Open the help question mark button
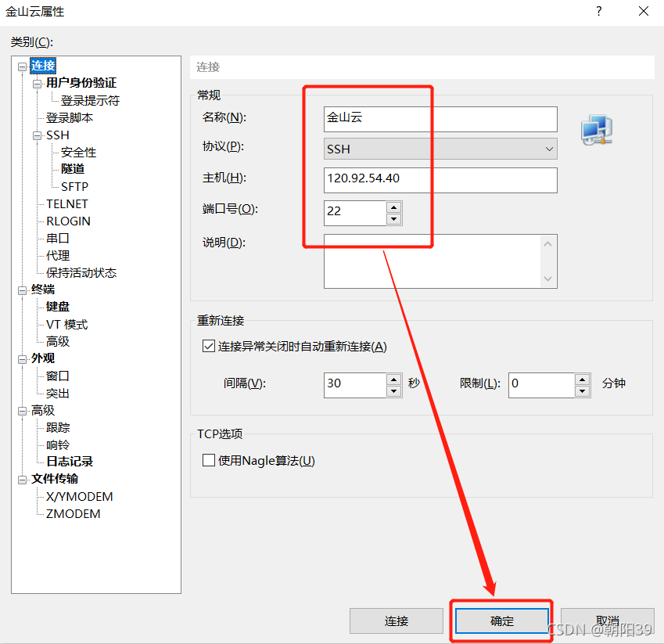The width and height of the screenshot is (664, 644). (x=599, y=11)
